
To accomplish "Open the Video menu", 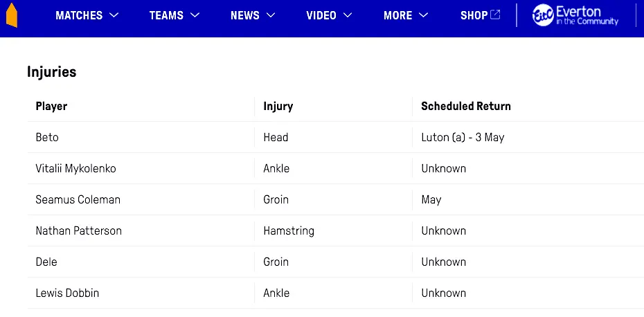I will (321, 15).
